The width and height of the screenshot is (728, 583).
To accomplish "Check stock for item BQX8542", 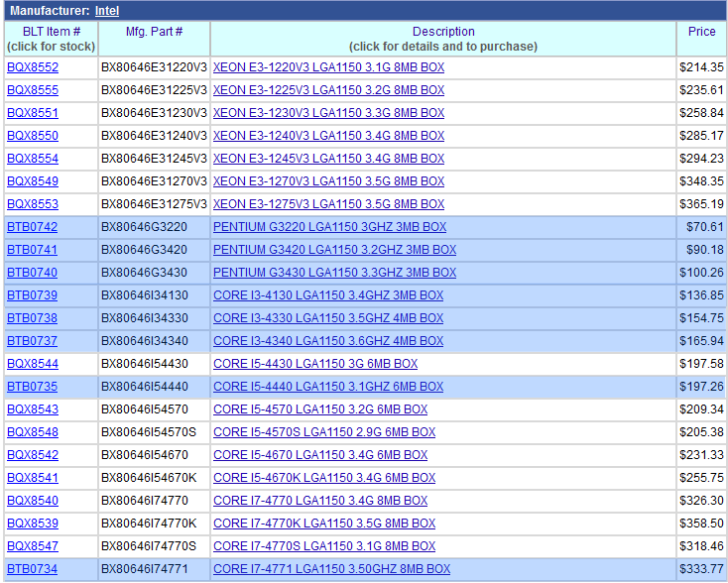I will (x=33, y=455).
